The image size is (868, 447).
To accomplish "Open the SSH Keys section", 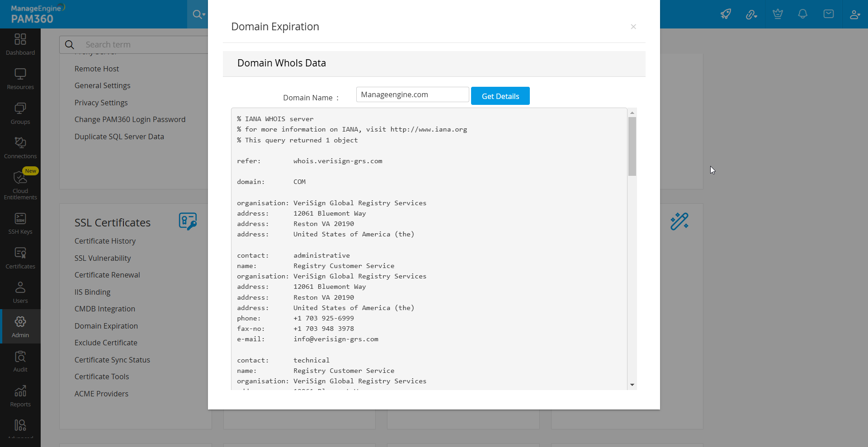I will tap(20, 223).
